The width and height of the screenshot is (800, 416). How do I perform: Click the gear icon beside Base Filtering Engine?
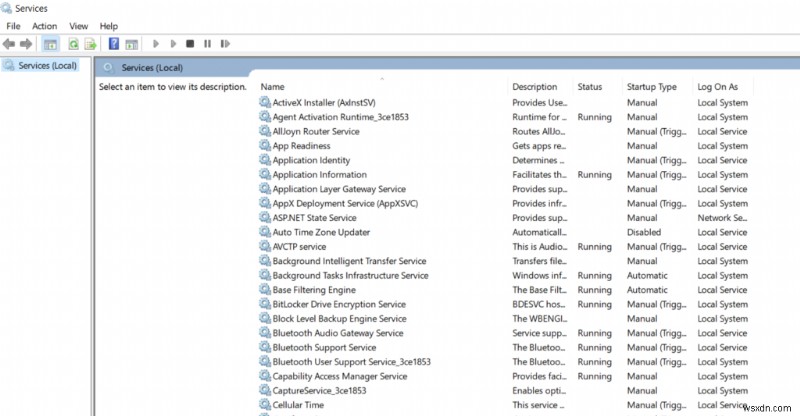coord(265,289)
